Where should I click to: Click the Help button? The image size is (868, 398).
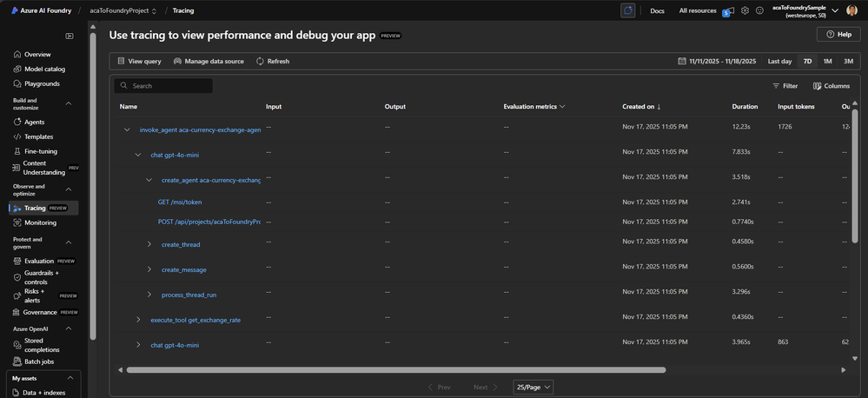point(838,34)
